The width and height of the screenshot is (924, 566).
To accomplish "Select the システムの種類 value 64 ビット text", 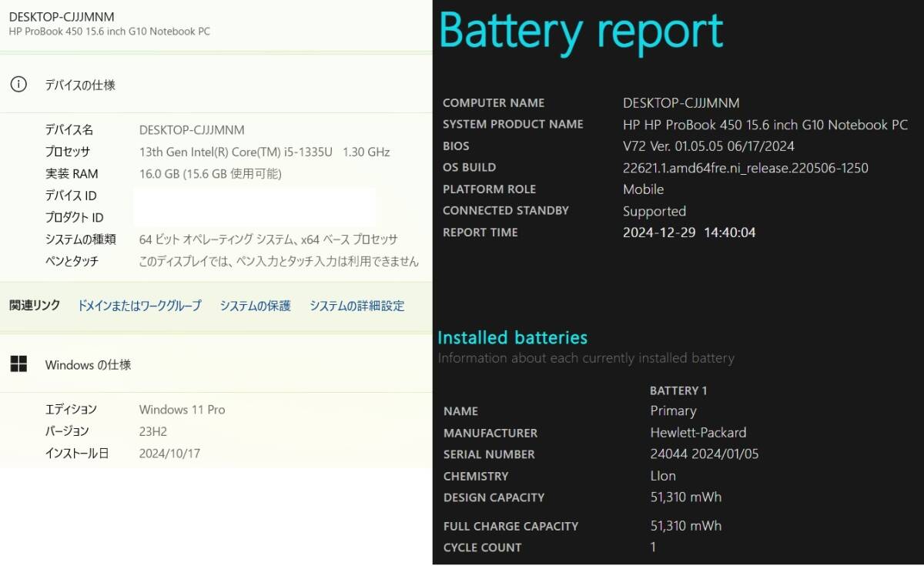I will [269, 239].
